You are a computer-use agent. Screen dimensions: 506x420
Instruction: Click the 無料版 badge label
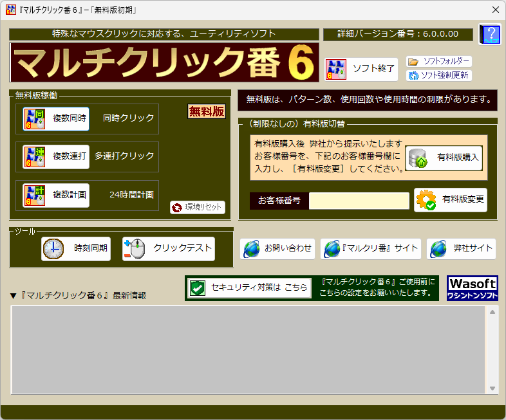pos(207,111)
